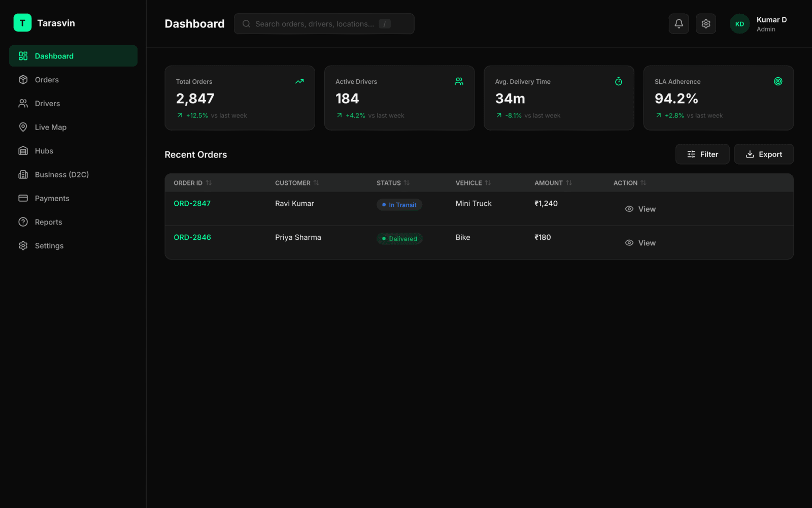Click the Total Orders trend-up icon
The width and height of the screenshot is (812, 508).
[299, 81]
